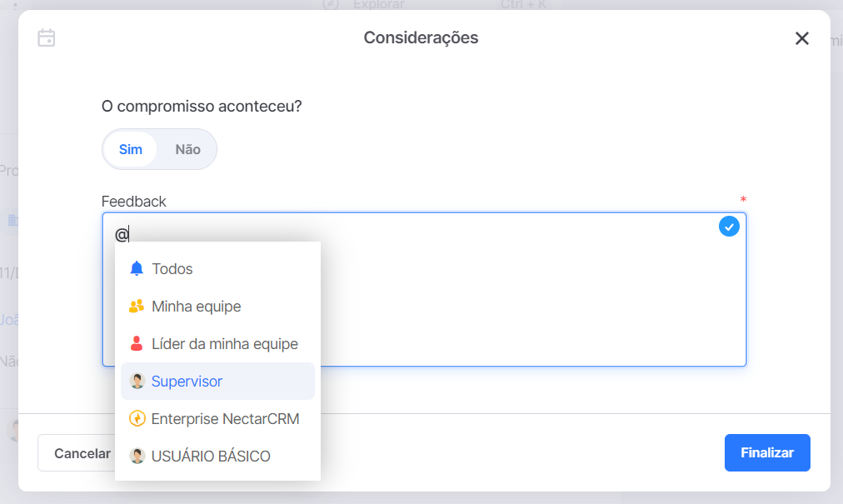Click the bell icon next to Todos
The height and width of the screenshot is (504, 843).
point(137,268)
